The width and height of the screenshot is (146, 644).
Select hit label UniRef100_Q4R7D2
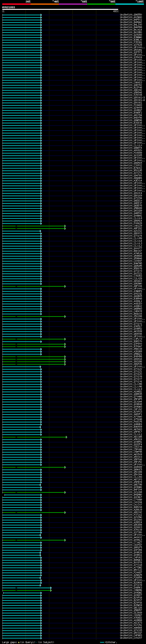pos(131,85)
